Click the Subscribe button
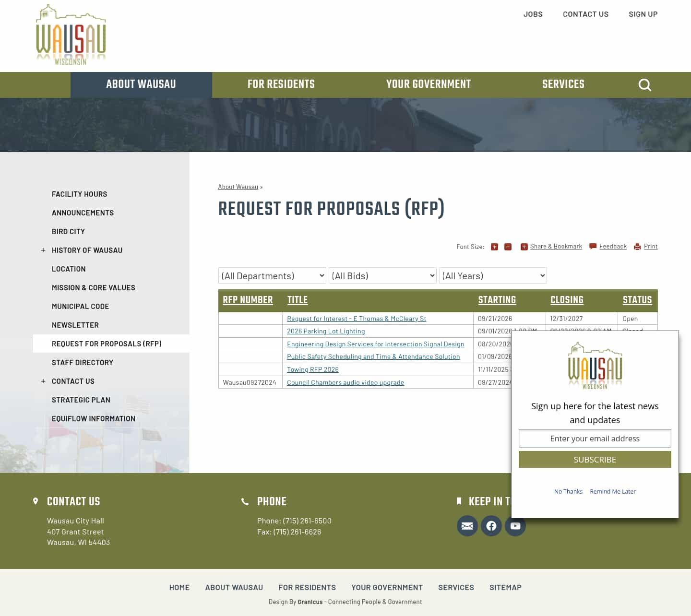 click(x=595, y=459)
